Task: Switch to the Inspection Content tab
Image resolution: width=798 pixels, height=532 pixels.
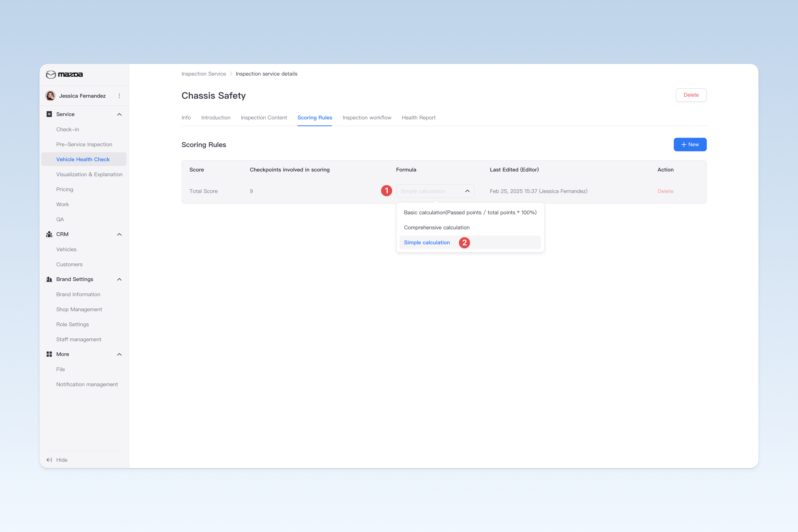Action: point(264,118)
